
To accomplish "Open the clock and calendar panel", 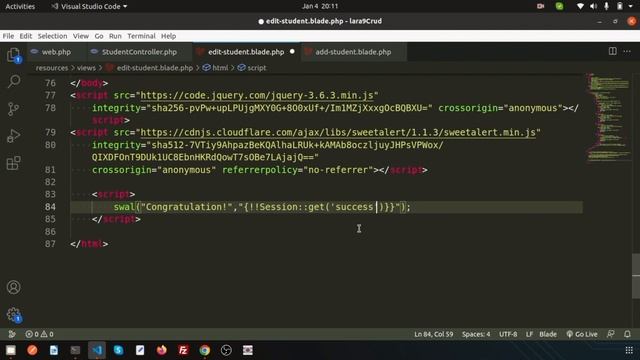I will tap(320, 6).
